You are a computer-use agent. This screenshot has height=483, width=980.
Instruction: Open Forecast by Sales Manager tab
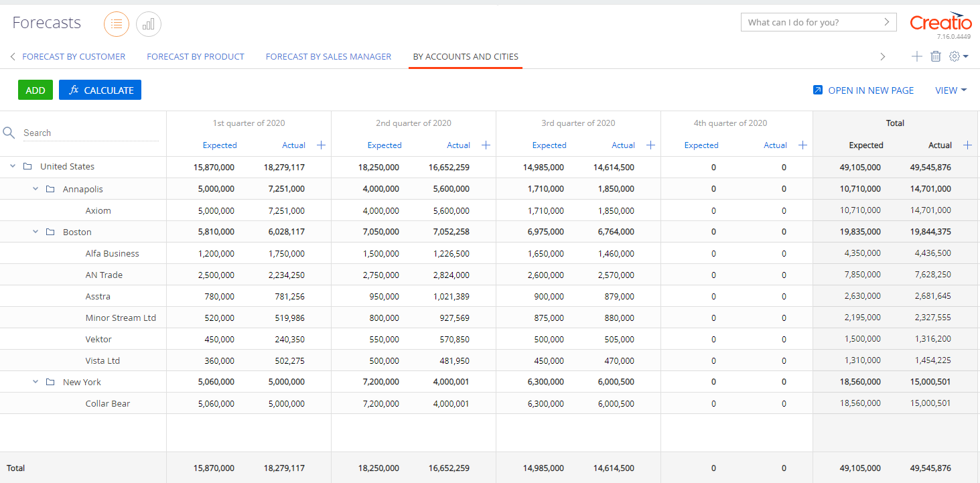(x=328, y=57)
